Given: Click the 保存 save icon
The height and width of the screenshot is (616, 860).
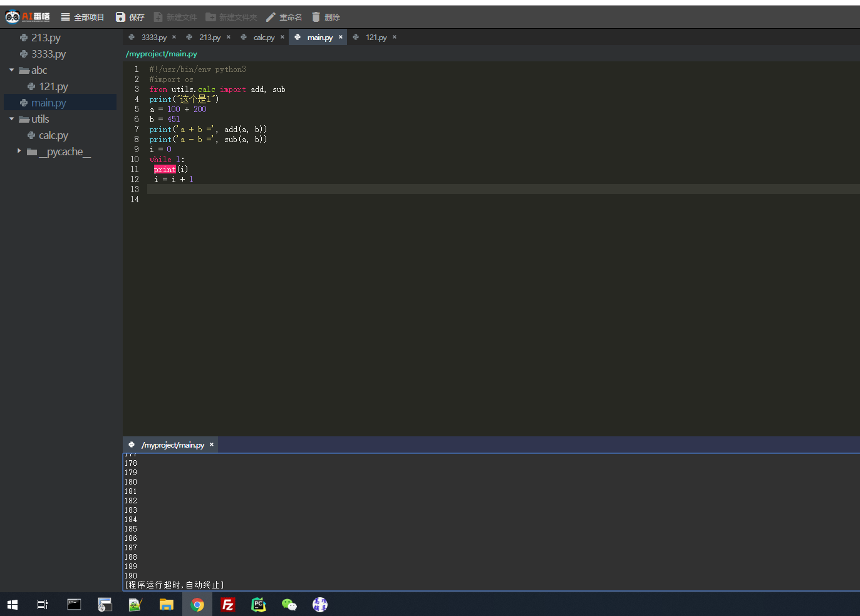Looking at the screenshot, I should tap(120, 16).
